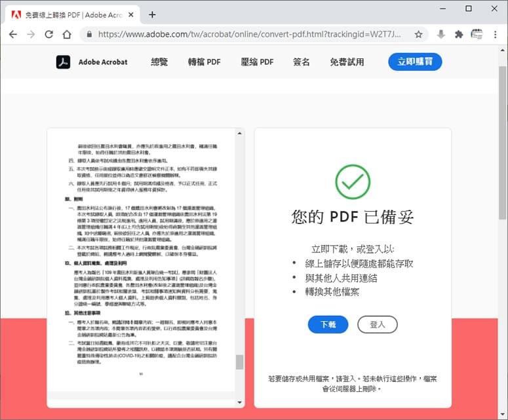Click the green checkmark success icon
The height and width of the screenshot is (420, 508).
tap(353, 181)
